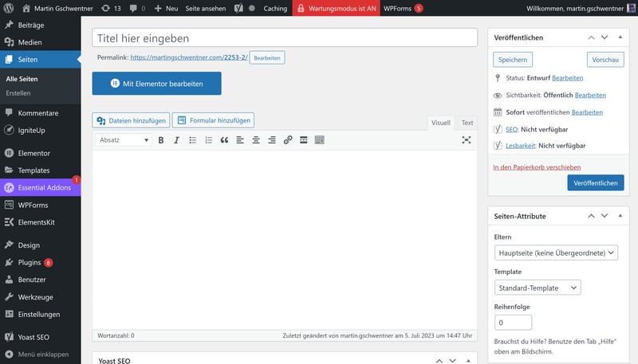Open the Template selection dropdown
The width and height of the screenshot is (638, 364).
[537, 288]
